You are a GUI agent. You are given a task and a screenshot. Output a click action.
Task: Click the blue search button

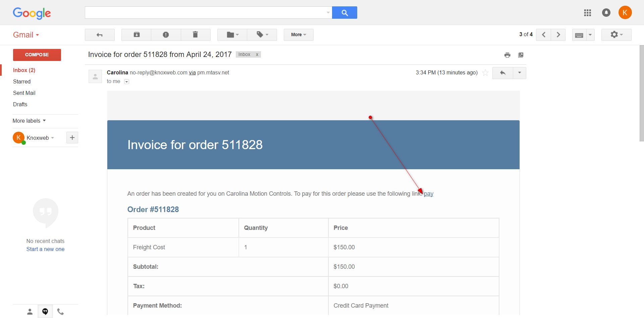point(344,13)
